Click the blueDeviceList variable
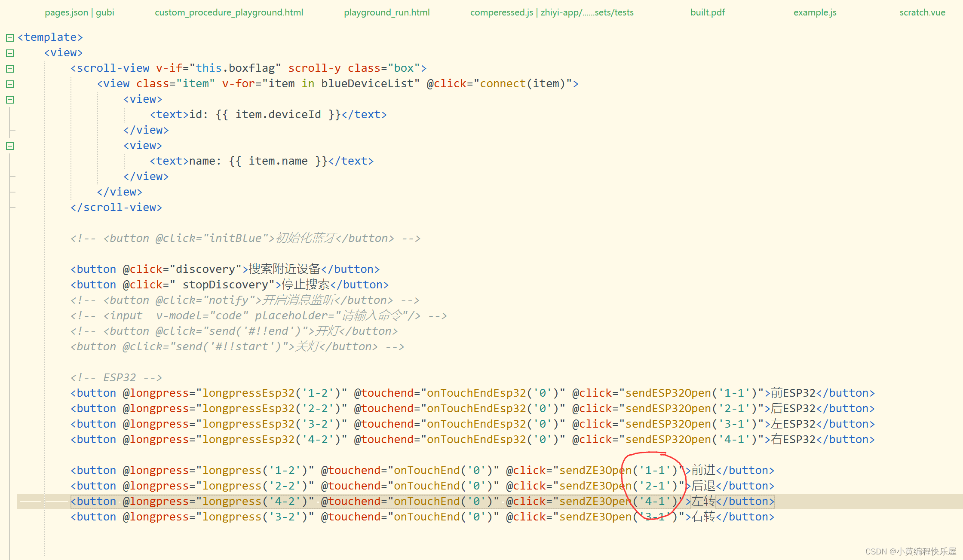 tap(367, 83)
